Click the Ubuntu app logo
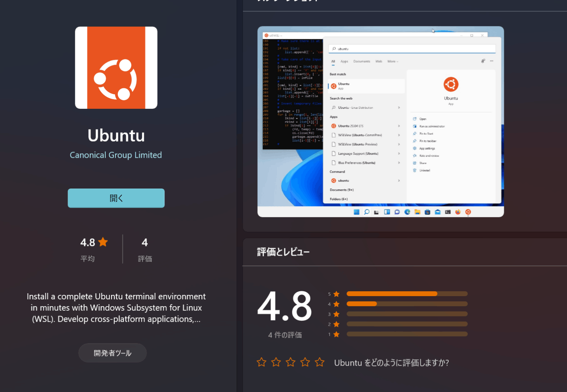Viewport: 567px width, 392px height. click(116, 68)
